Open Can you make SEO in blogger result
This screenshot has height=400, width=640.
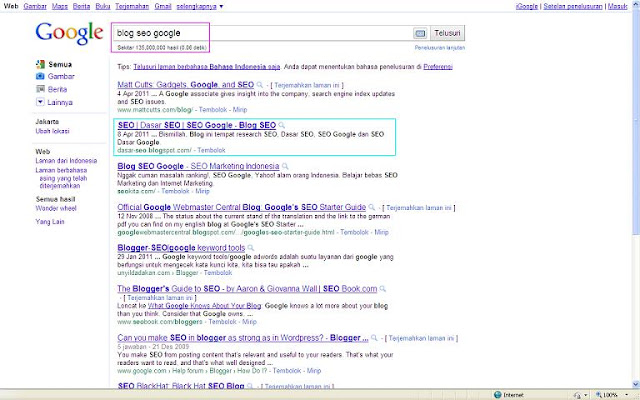(243, 338)
